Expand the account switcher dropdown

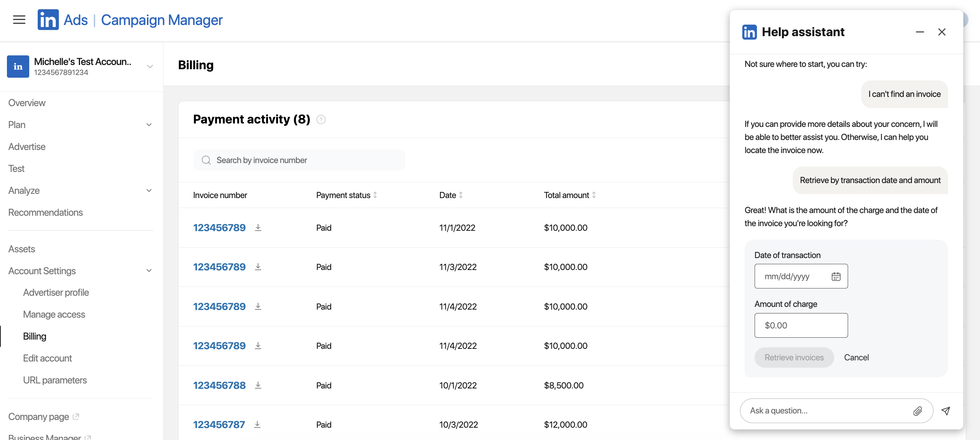[x=150, y=67]
